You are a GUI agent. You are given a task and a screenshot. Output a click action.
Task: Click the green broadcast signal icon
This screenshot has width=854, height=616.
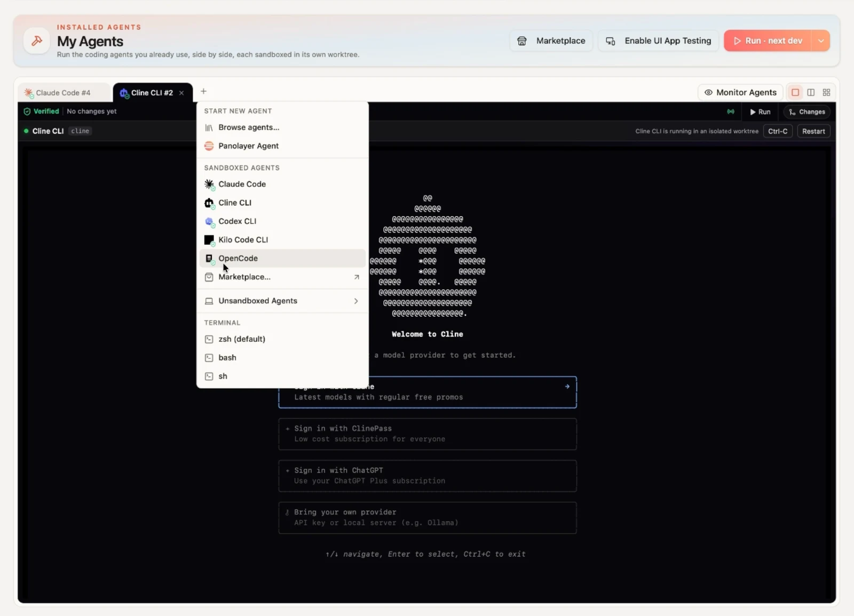pos(731,111)
